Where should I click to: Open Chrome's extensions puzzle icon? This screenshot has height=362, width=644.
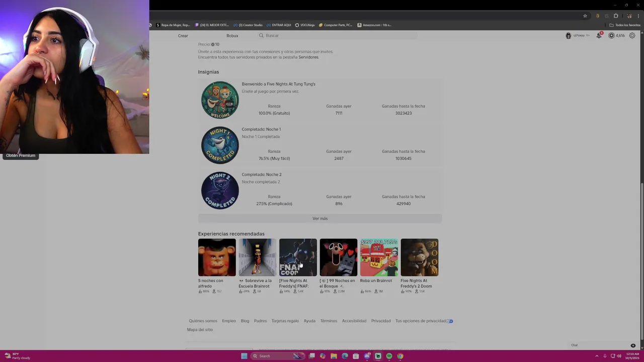coord(616,16)
